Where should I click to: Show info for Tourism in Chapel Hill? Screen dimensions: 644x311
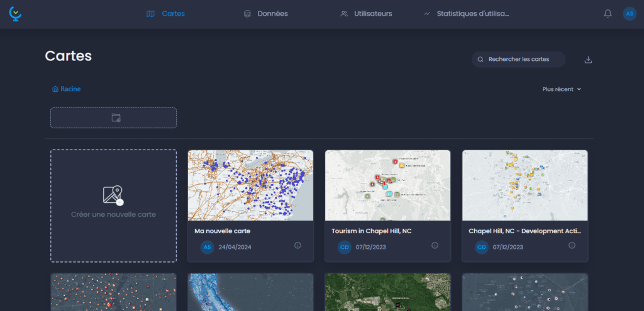[x=435, y=246]
